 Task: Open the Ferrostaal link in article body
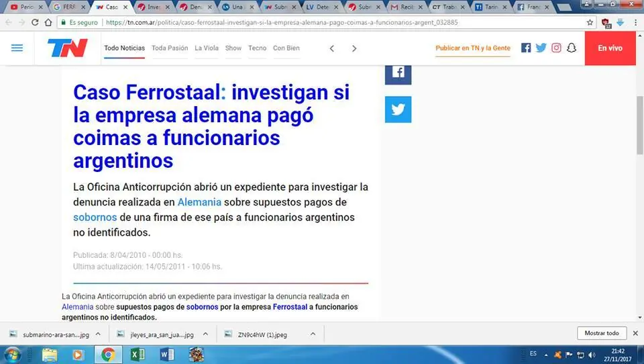coord(290,307)
